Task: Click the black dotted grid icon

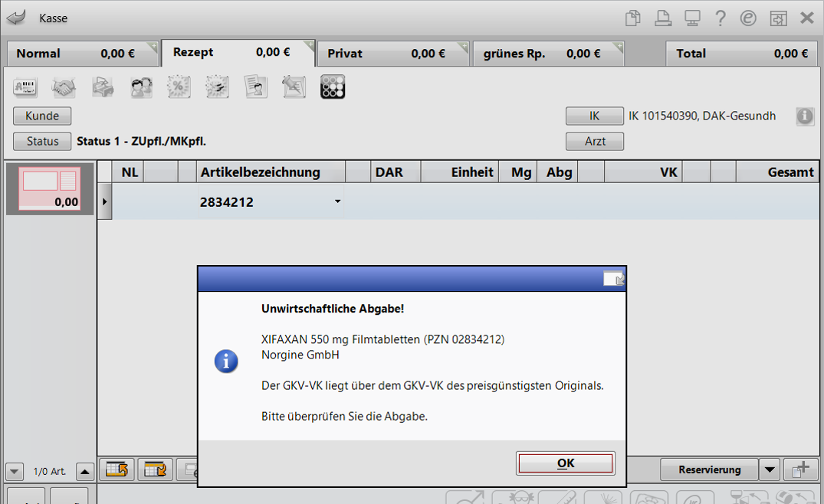Action: pos(333,87)
